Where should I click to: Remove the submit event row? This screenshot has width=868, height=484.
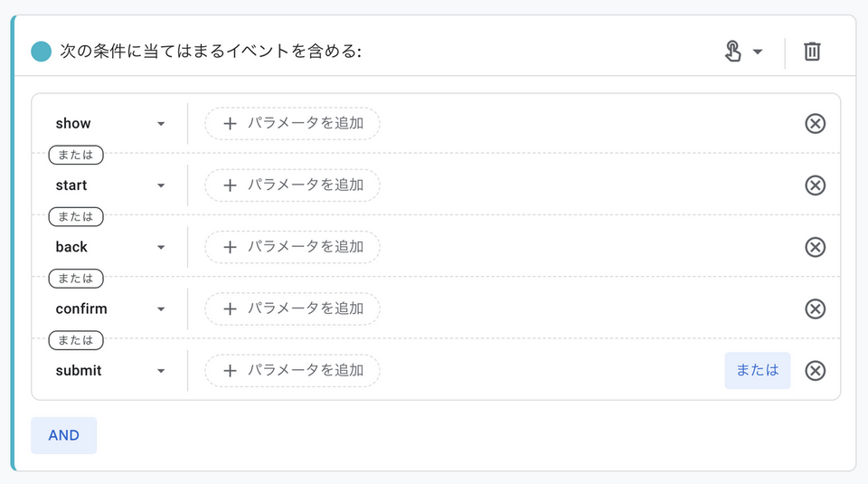coord(815,371)
